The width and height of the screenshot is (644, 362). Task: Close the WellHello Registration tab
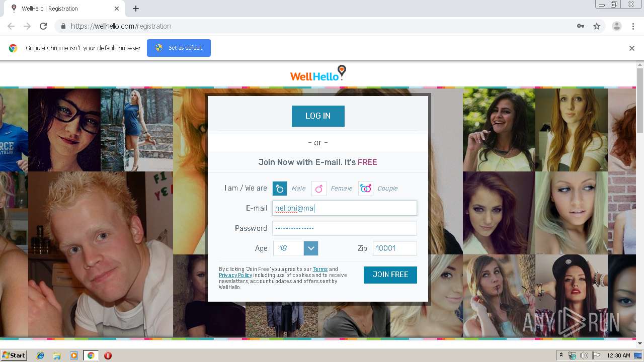pos(117,9)
